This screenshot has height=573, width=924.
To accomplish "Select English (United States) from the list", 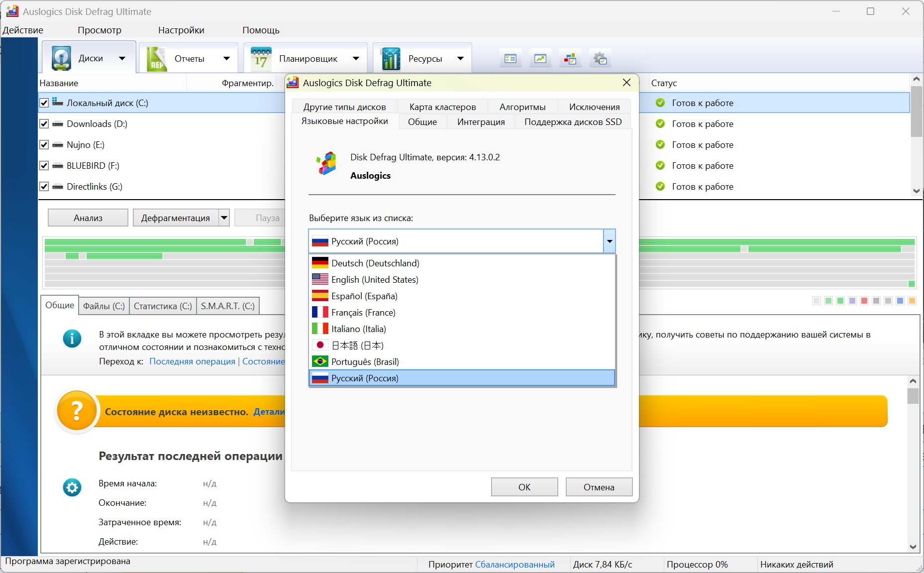I will [x=462, y=280].
